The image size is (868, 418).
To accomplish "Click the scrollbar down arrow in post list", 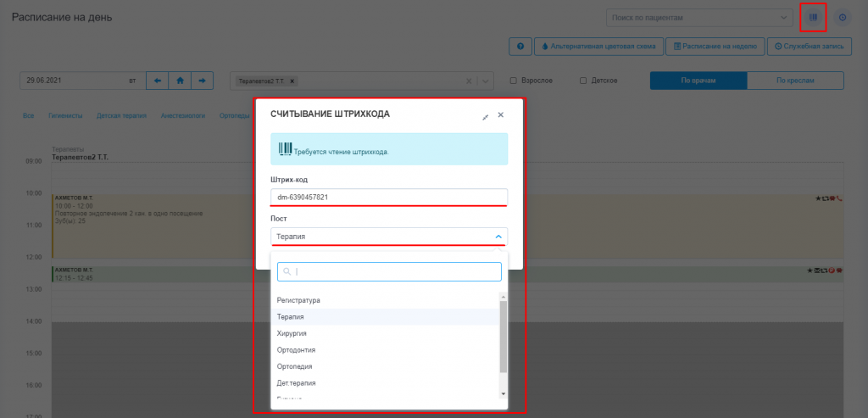I will point(504,393).
